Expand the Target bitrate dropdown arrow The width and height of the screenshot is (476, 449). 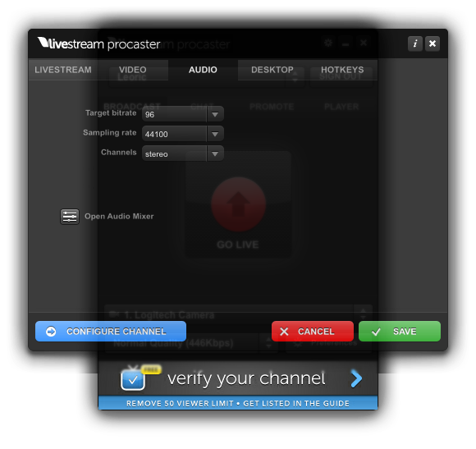tap(215, 114)
